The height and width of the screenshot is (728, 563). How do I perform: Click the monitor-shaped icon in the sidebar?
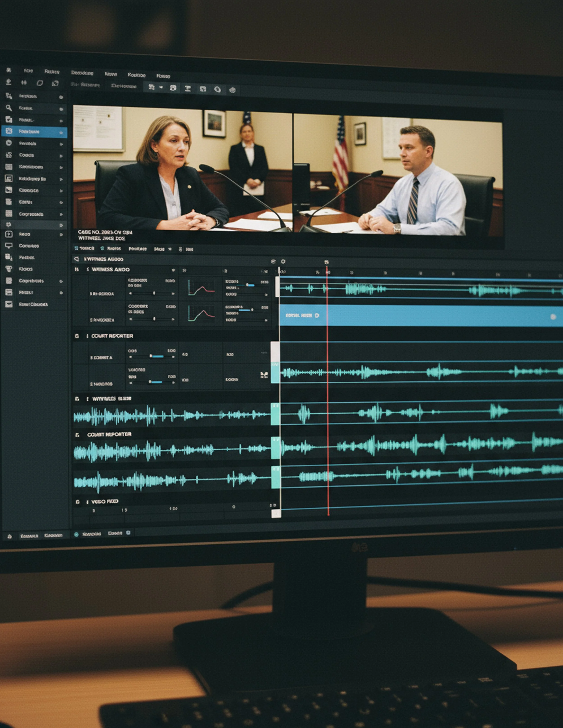click(x=9, y=246)
